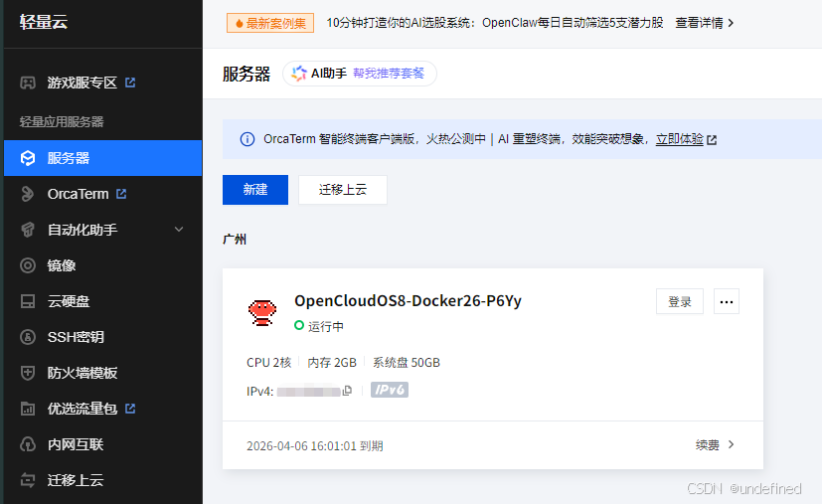This screenshot has height=504, width=822.
Task: Click the 镜像 disc icon
Action: (28, 265)
